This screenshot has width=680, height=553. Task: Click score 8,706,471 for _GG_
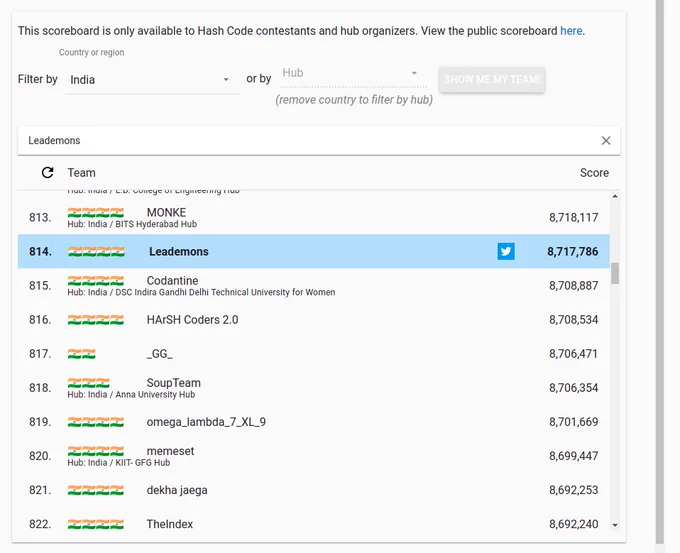(x=573, y=354)
